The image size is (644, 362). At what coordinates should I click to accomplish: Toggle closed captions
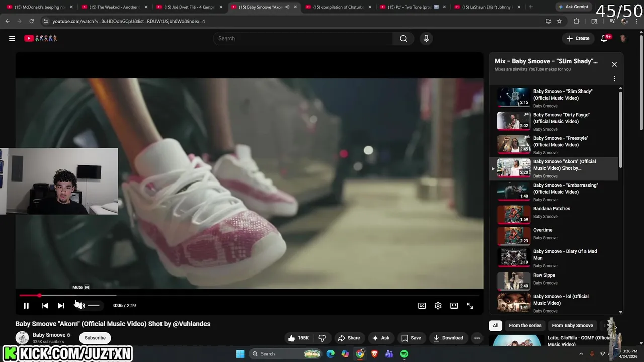[422, 305]
